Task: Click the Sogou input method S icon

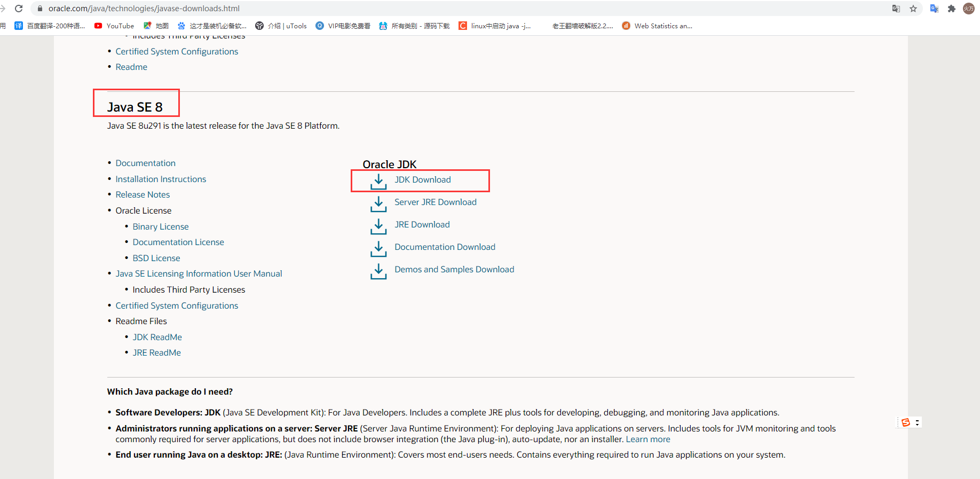Action: pos(906,422)
